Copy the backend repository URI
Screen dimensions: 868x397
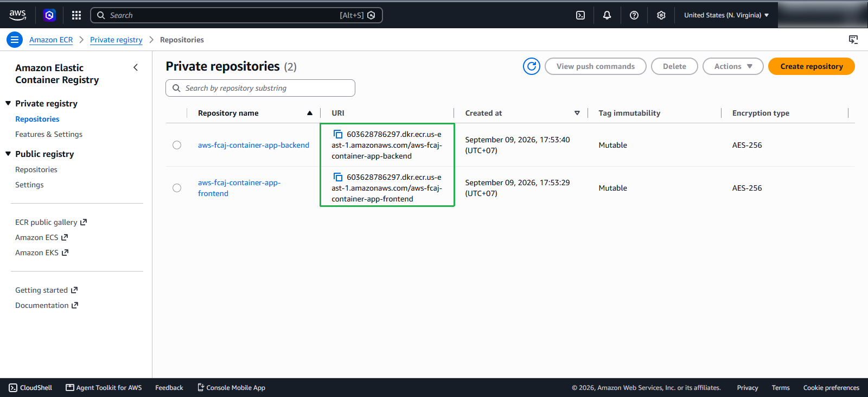tap(337, 134)
